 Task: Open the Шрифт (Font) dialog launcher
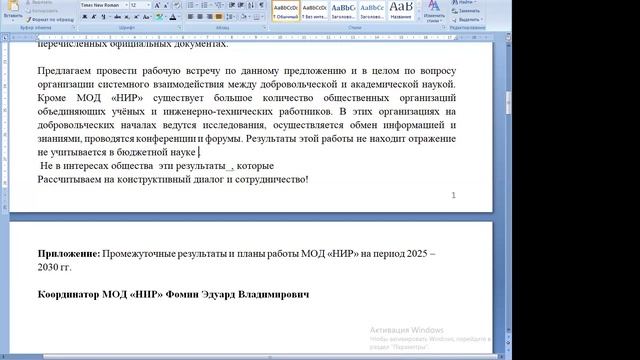(x=180, y=28)
